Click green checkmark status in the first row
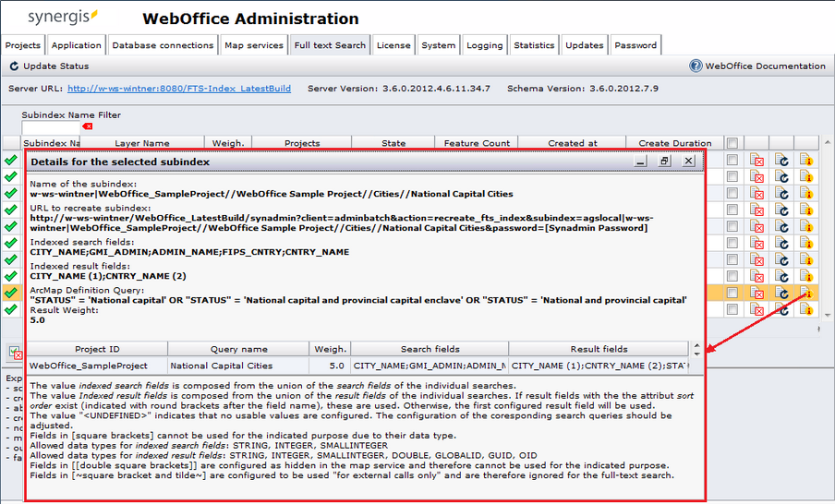Screen dimensions: 835x504 coord(11,160)
